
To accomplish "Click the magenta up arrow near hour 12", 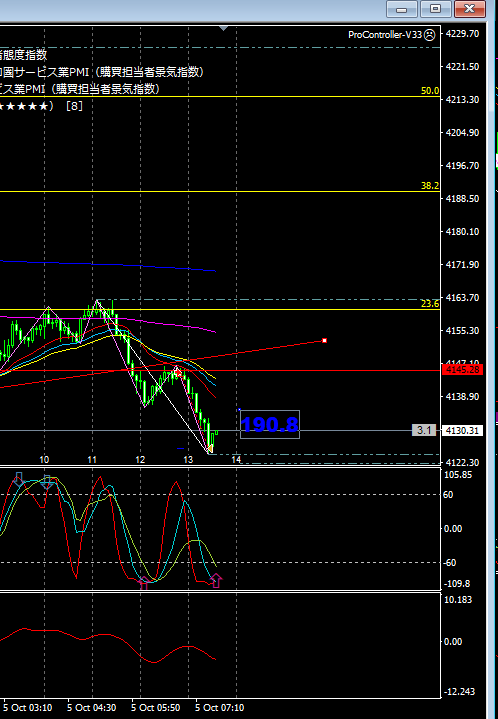I will point(144,583).
